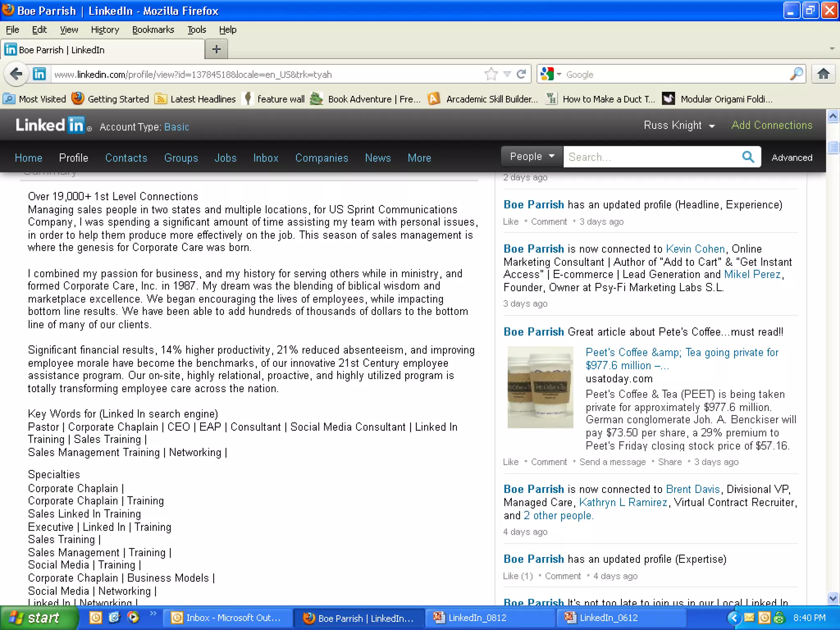Screen dimensions: 840x630
Task: Click the Firefox home button icon
Action: 823,74
